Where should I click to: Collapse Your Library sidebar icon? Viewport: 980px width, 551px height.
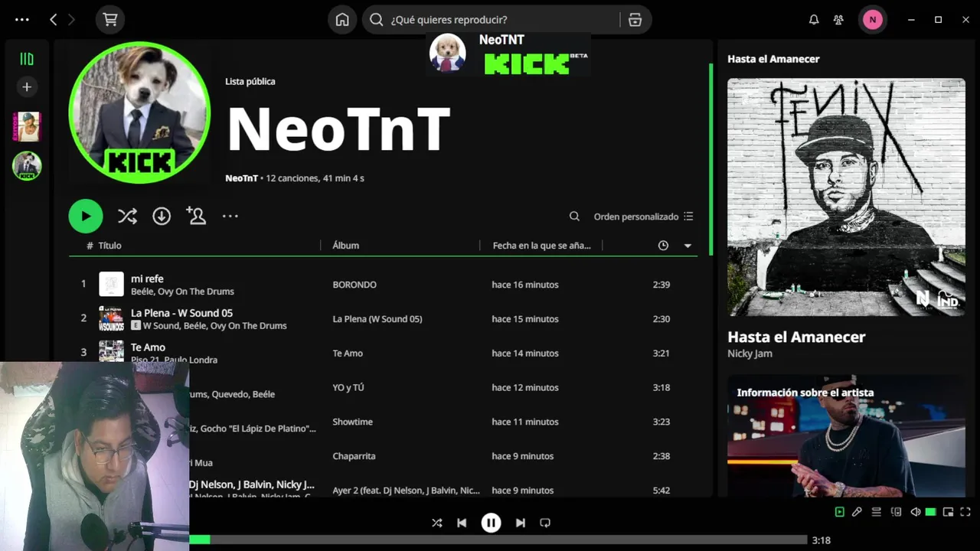tap(27, 59)
